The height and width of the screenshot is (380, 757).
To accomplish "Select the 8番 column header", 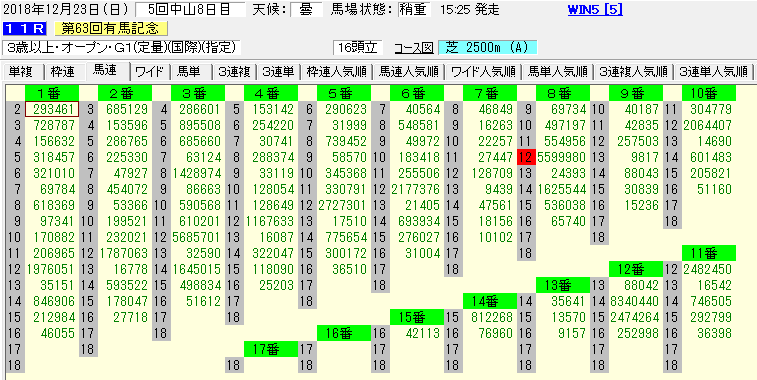I will pyautogui.click(x=562, y=93).
